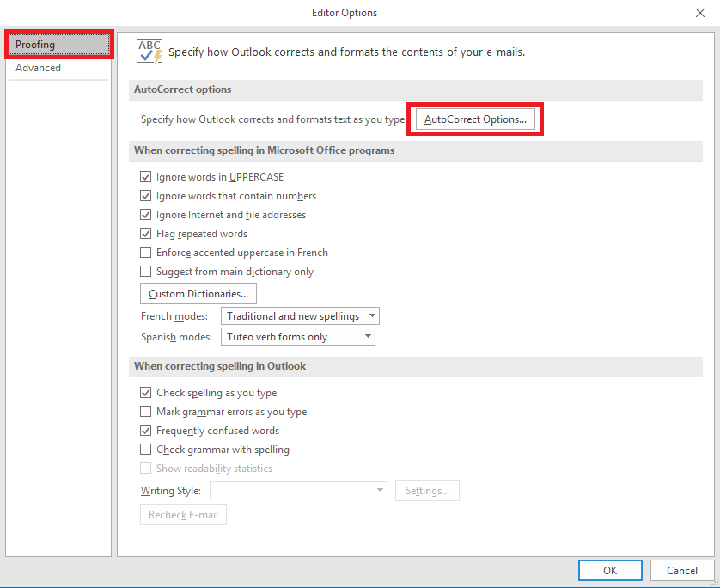This screenshot has height=588, width=720.
Task: Click the ABC spell check icon
Action: 144,50
